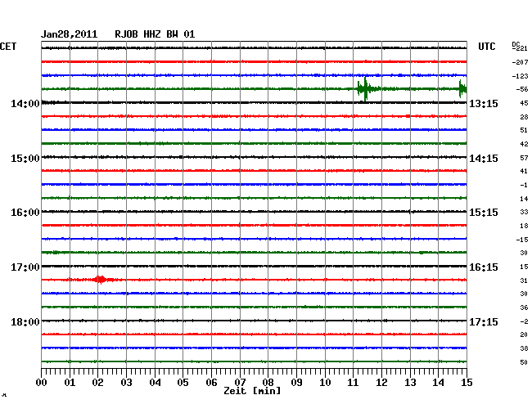This screenshot has width=532, height=404.
Task: Click the 07 minute label on the time axis
Action: coord(240,383)
